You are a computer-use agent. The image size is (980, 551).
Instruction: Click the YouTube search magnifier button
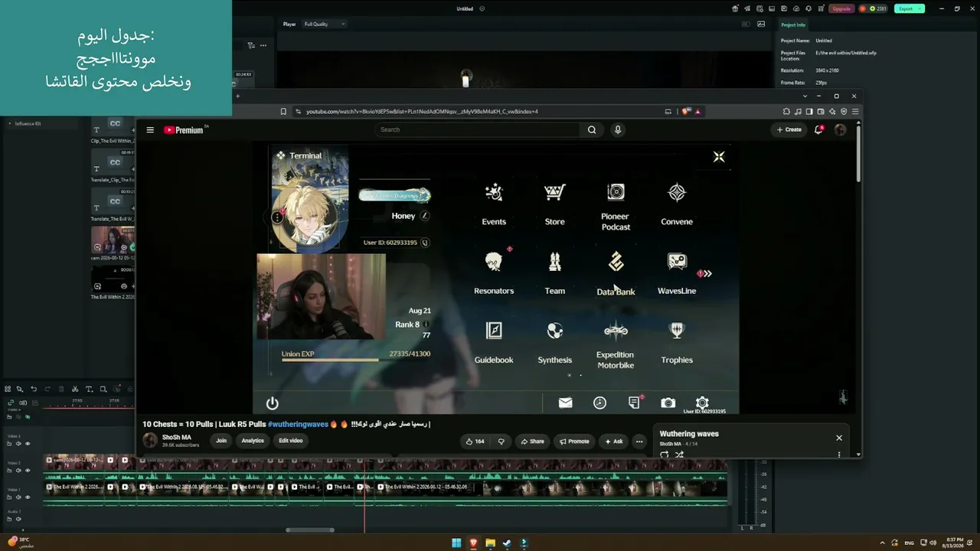pos(592,129)
